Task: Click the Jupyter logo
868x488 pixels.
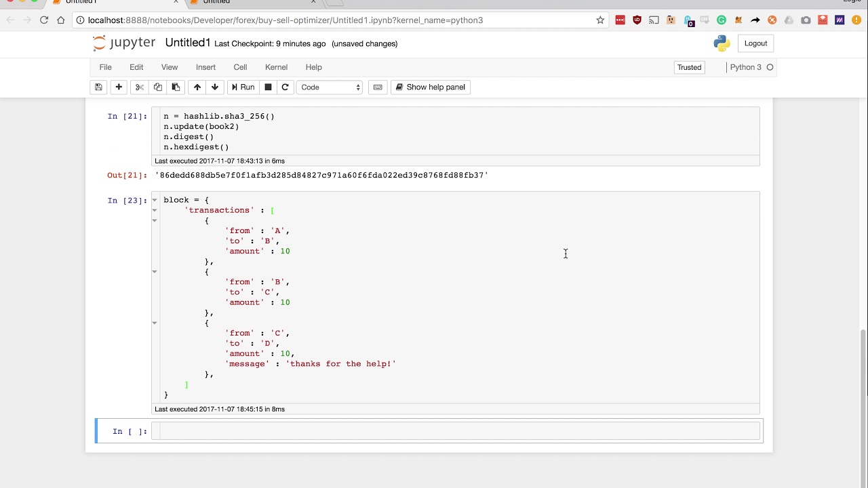Action: coord(124,43)
